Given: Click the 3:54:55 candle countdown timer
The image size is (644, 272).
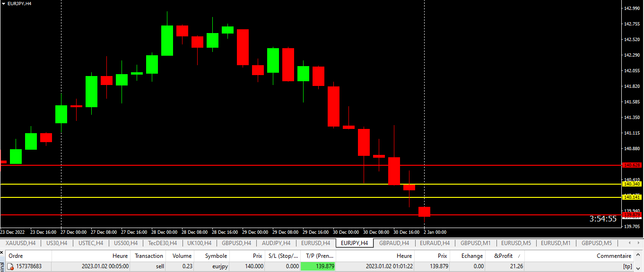Looking at the screenshot, I should click(603, 219).
